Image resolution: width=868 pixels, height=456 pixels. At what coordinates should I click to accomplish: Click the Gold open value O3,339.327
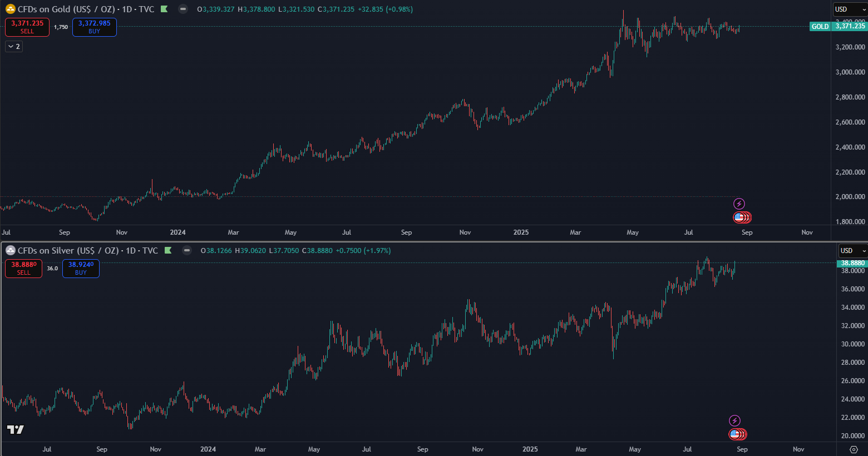point(215,9)
